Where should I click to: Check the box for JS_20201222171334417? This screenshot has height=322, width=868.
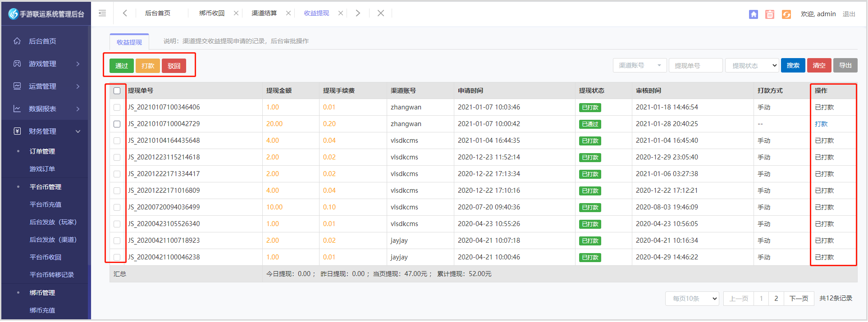117,174
